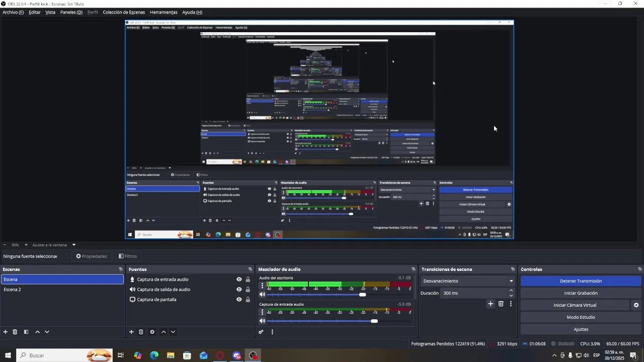Adjust Audio del escritorio volume slider handle
This screenshot has height=362, width=644.
click(362, 295)
